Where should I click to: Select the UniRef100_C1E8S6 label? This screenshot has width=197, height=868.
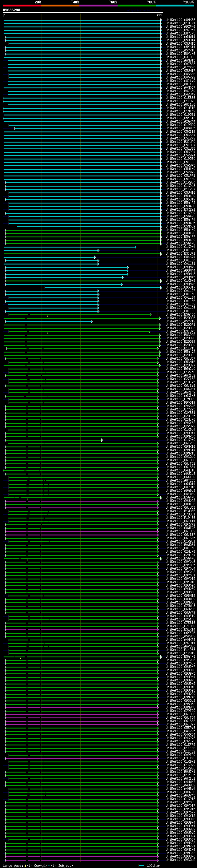(180, 98)
